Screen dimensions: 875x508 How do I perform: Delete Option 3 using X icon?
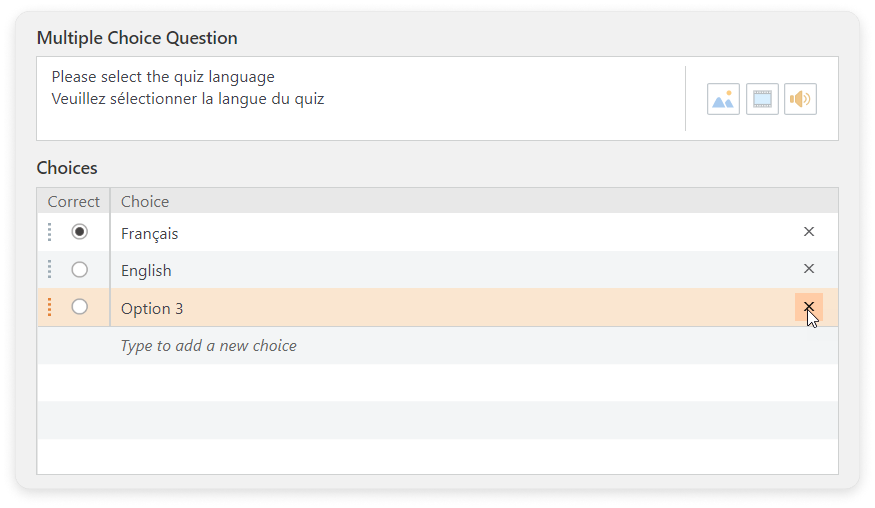tap(808, 307)
